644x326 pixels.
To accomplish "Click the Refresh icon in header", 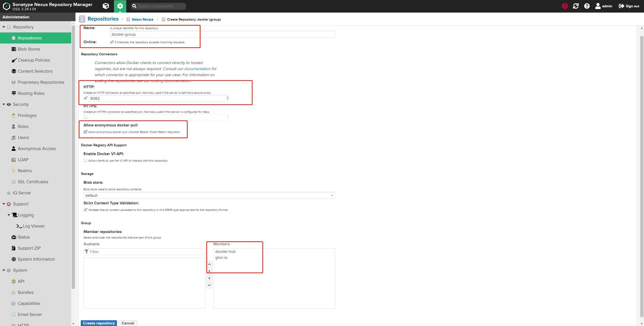I will point(576,6).
